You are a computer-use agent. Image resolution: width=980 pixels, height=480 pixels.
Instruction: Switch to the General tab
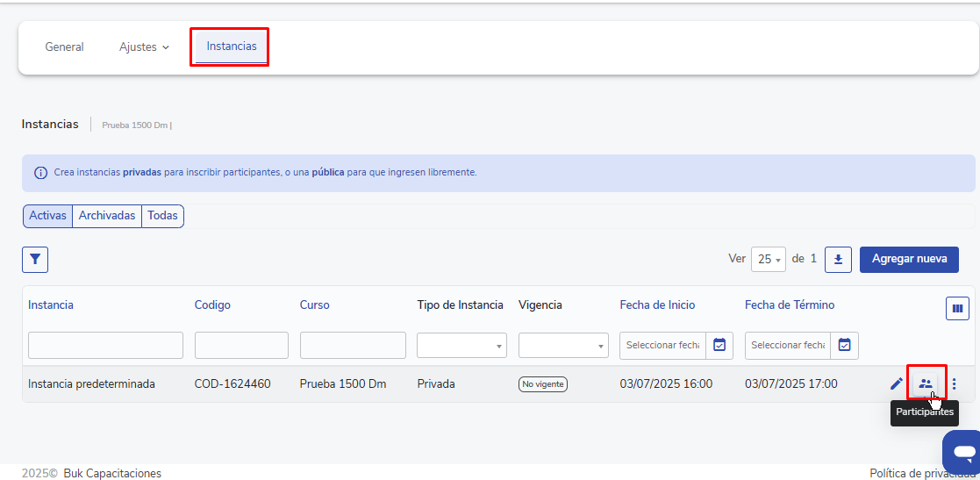pos(64,47)
